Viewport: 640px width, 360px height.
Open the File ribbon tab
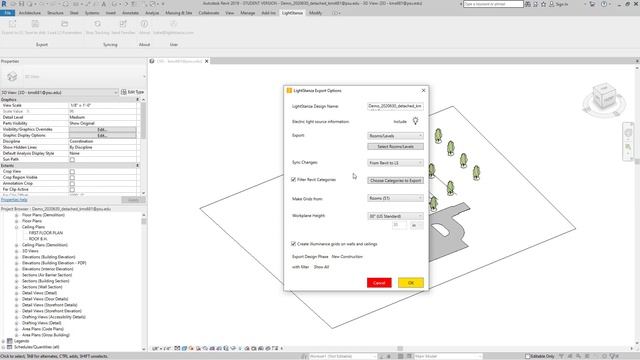7,13
